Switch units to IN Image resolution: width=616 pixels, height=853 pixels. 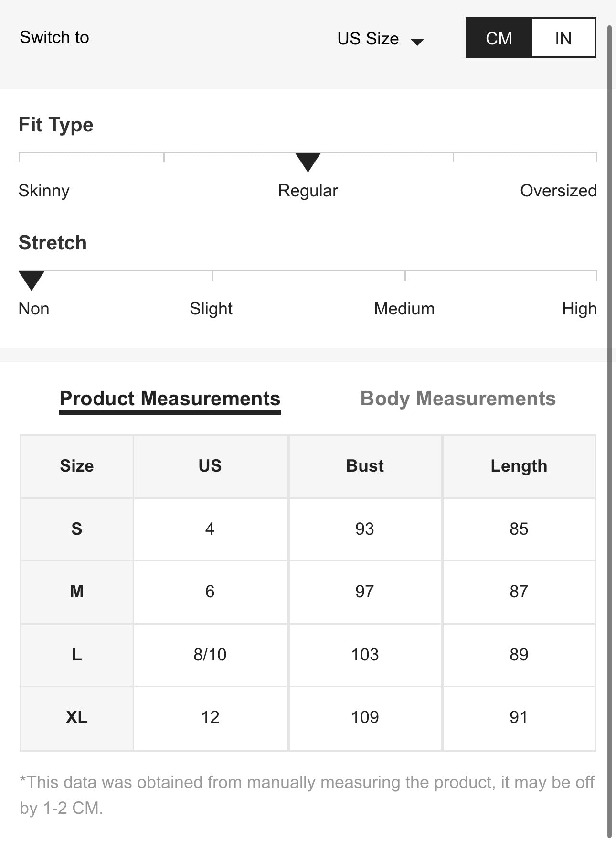pyautogui.click(x=563, y=38)
